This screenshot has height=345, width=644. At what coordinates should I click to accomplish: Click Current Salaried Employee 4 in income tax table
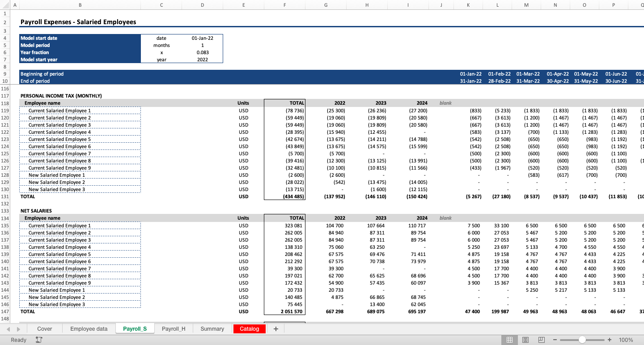[80, 132]
